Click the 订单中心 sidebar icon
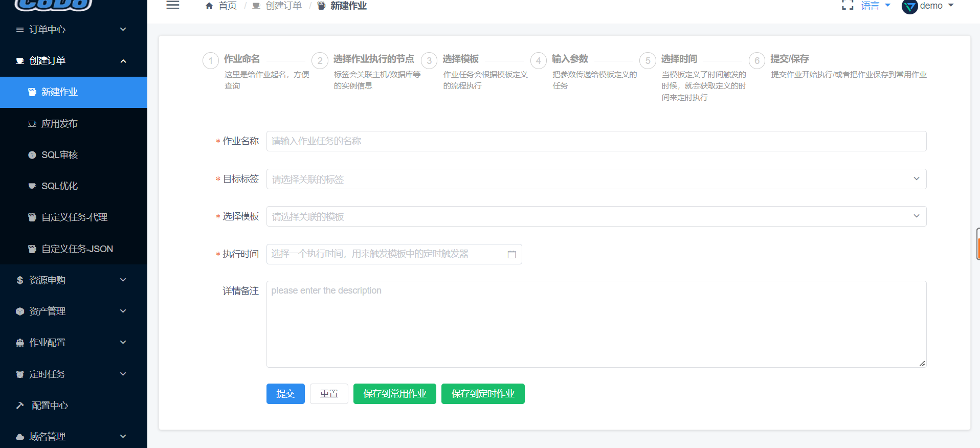Image resolution: width=980 pixels, height=448 pixels. coord(20,30)
